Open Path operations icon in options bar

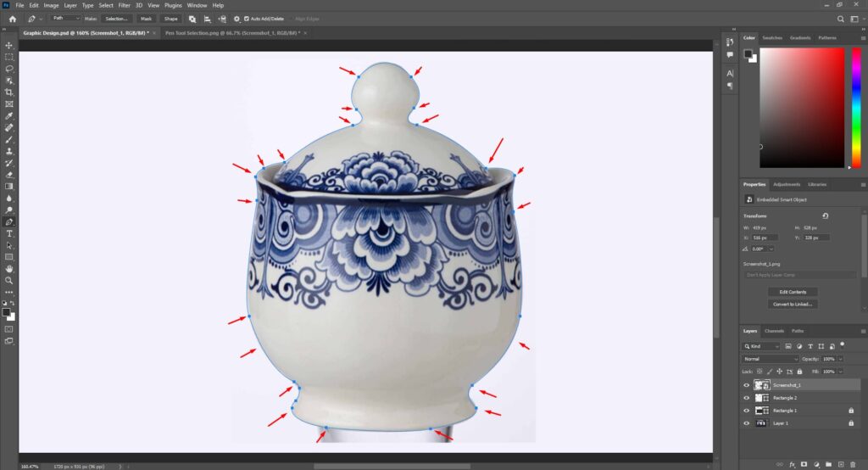tap(192, 19)
